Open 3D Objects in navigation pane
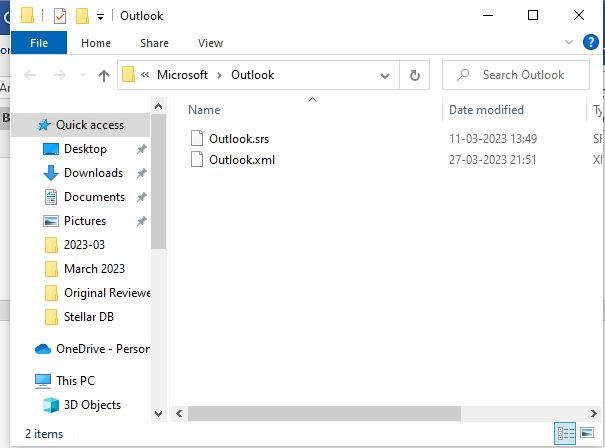Screen dimensions: 605x448 point(92,405)
